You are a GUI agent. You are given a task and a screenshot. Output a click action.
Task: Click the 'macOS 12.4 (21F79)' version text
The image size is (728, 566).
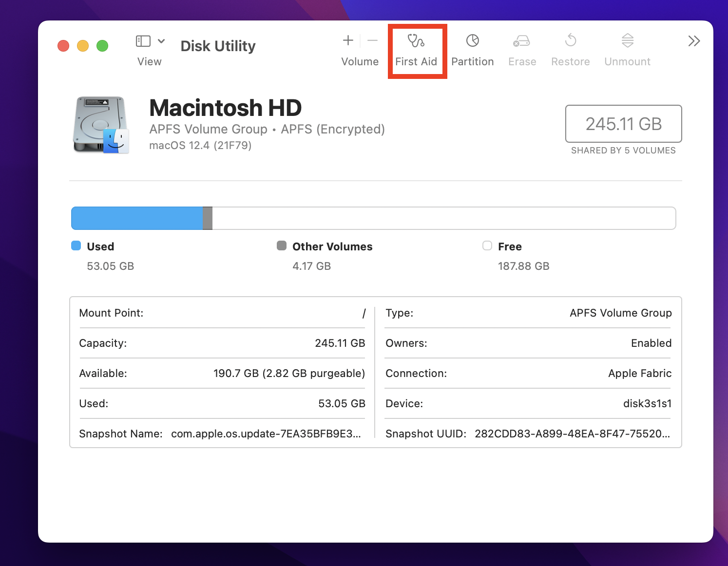(200, 146)
